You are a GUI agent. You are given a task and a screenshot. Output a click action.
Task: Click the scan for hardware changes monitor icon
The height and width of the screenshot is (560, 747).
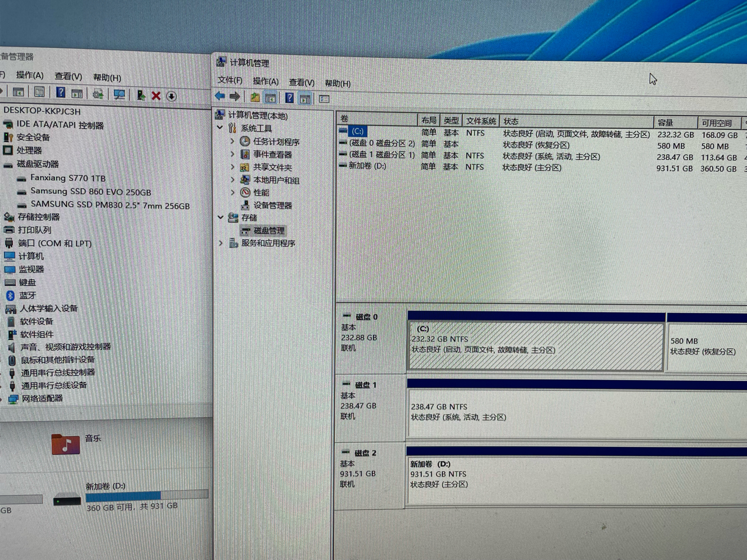click(119, 94)
